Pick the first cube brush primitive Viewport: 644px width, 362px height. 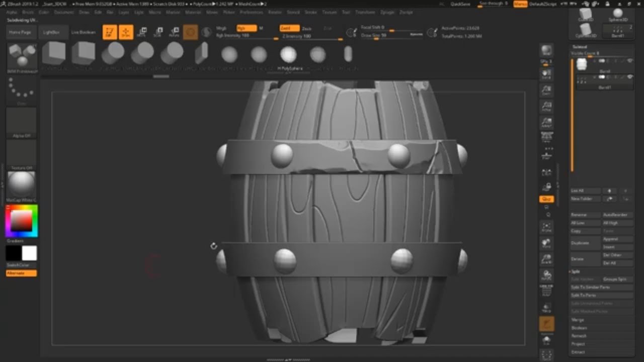(54, 53)
